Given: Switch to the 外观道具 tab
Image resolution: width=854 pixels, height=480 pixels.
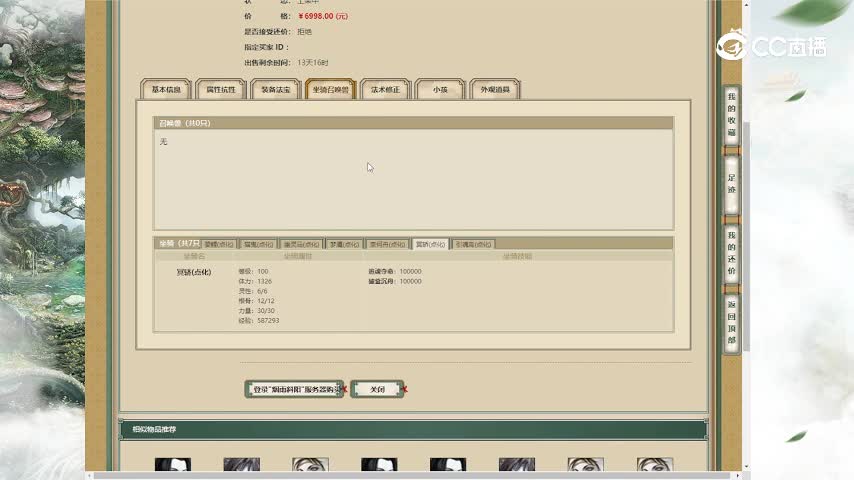Looking at the screenshot, I should coord(494,90).
